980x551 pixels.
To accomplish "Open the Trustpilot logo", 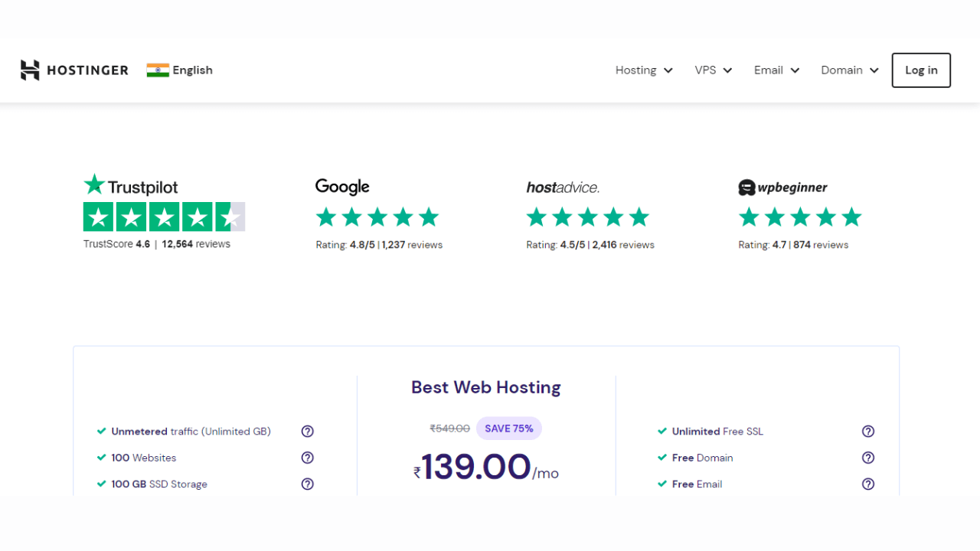I will [131, 185].
